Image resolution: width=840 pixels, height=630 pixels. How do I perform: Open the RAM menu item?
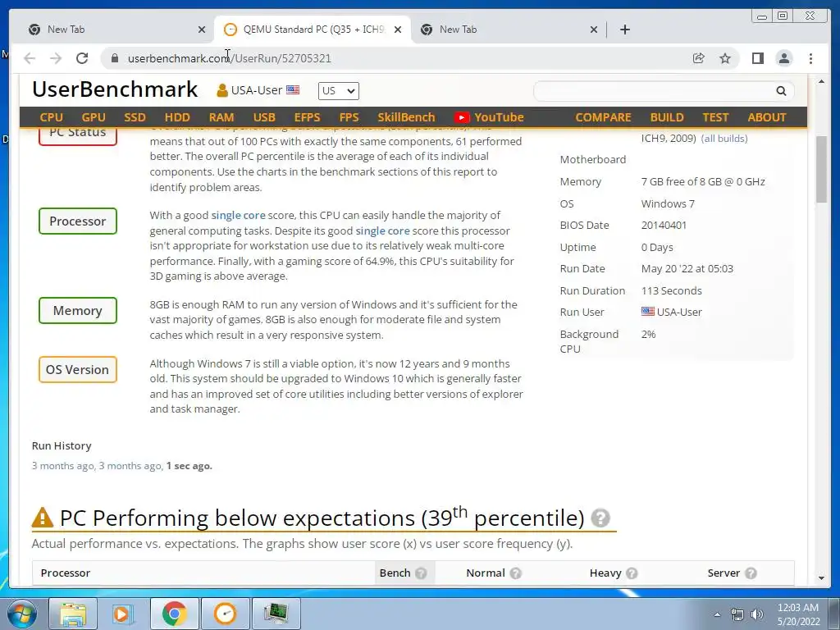coord(221,117)
